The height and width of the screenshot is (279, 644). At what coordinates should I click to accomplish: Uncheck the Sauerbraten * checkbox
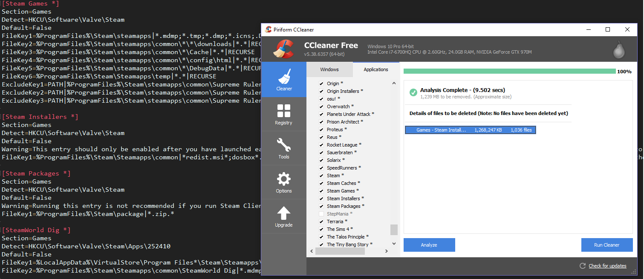321,152
